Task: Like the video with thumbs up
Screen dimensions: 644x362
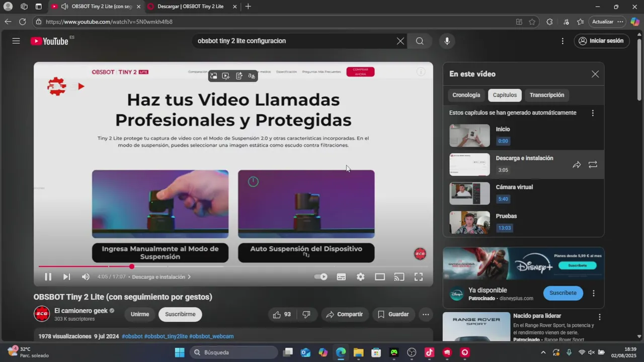Action: pyautogui.click(x=282, y=314)
